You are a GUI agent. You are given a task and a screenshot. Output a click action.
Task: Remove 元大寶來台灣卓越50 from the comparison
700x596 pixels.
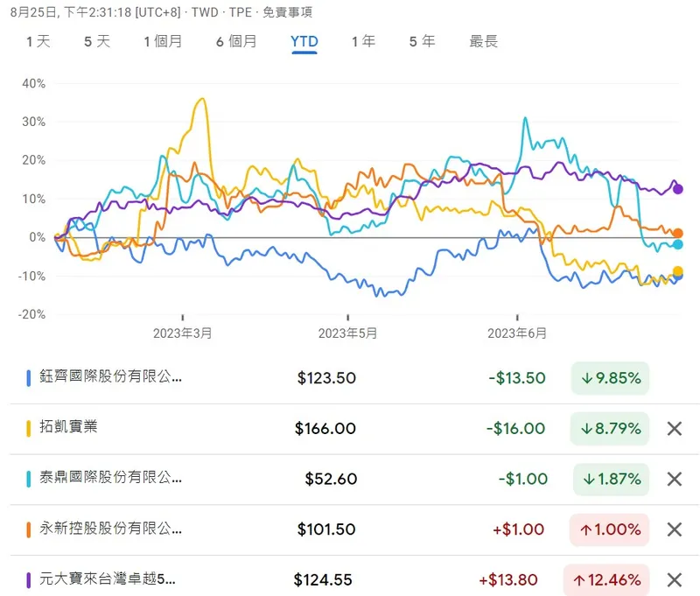[x=674, y=579]
